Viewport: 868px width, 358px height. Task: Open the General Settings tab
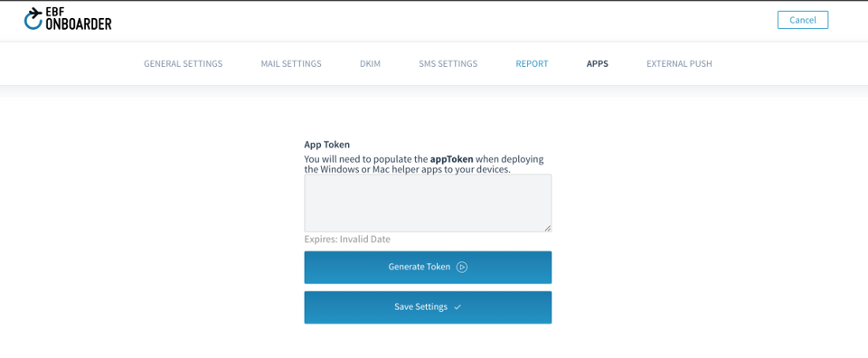[184, 63]
